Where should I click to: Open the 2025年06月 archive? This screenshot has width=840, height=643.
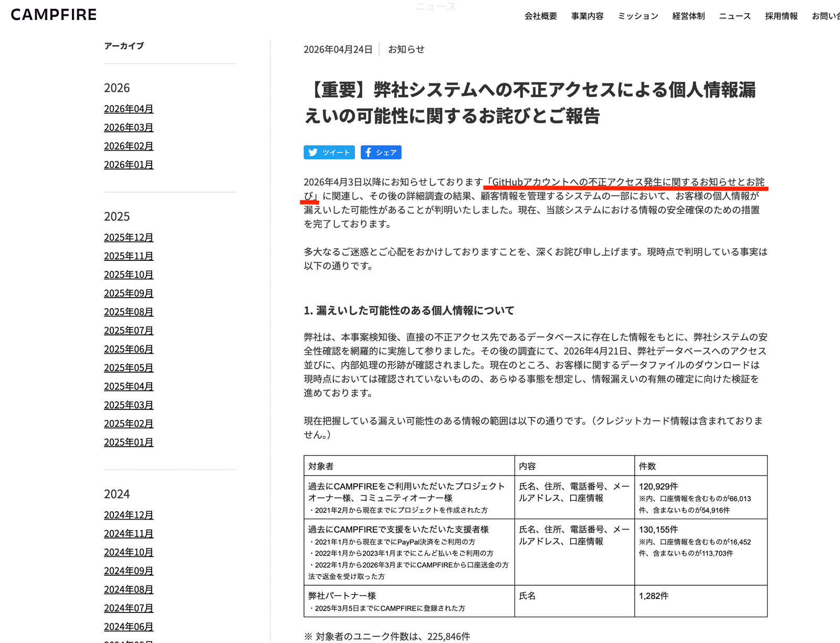pyautogui.click(x=129, y=349)
